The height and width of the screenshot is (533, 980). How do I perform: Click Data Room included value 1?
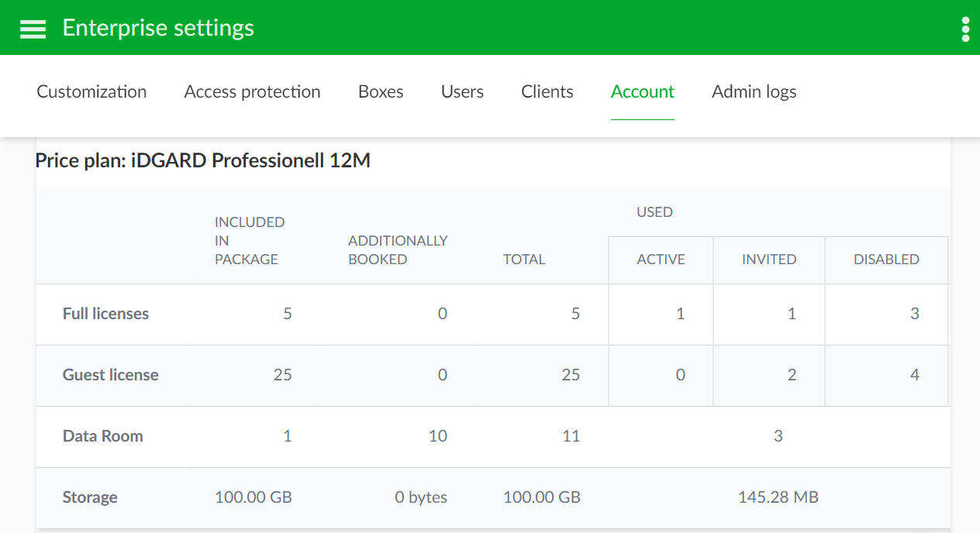(x=288, y=436)
